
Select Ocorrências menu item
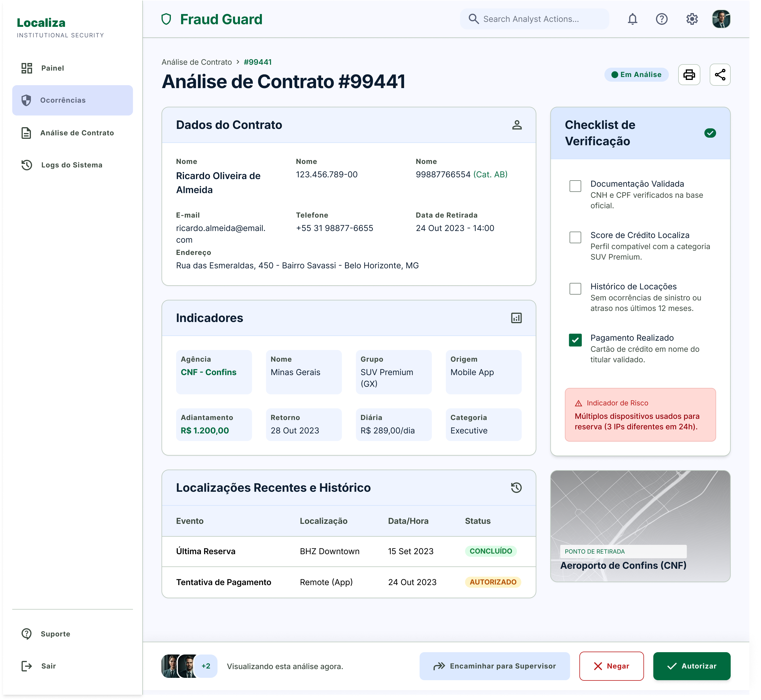pyautogui.click(x=72, y=100)
